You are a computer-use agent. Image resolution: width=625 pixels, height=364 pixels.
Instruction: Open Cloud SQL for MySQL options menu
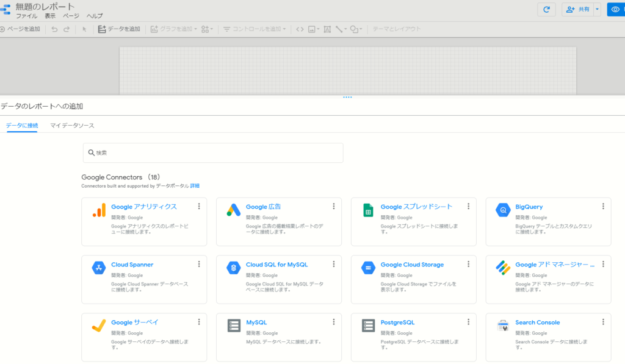(334, 264)
